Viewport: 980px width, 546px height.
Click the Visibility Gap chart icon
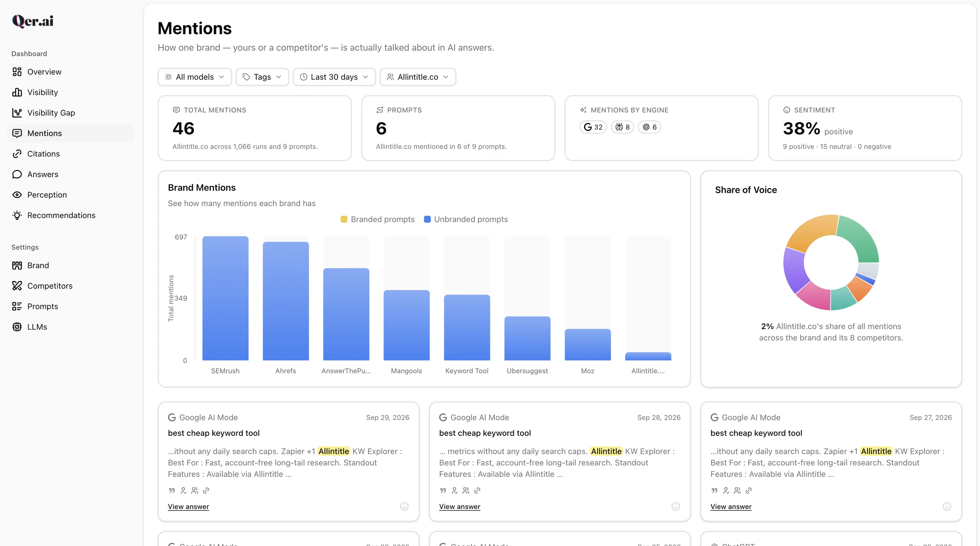(17, 113)
